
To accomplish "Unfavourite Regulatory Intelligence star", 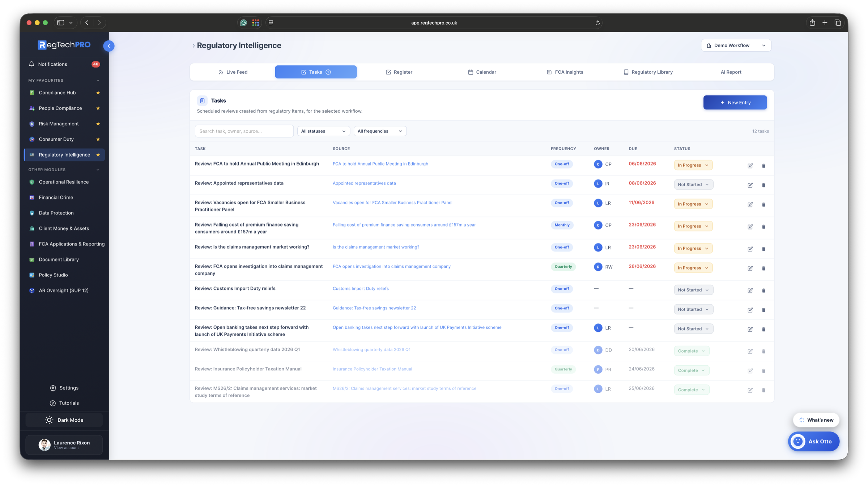I will (98, 155).
